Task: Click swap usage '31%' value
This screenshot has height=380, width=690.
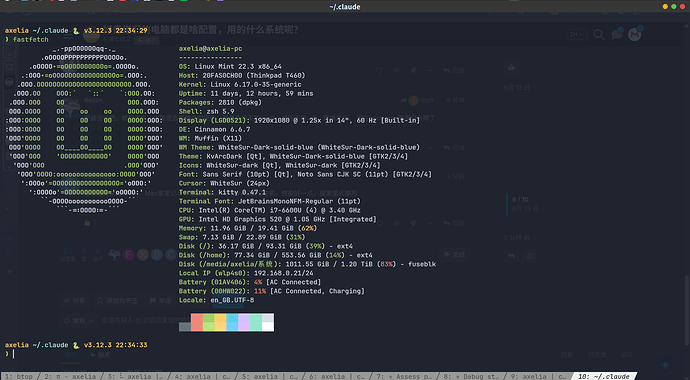Action: tap(296, 237)
